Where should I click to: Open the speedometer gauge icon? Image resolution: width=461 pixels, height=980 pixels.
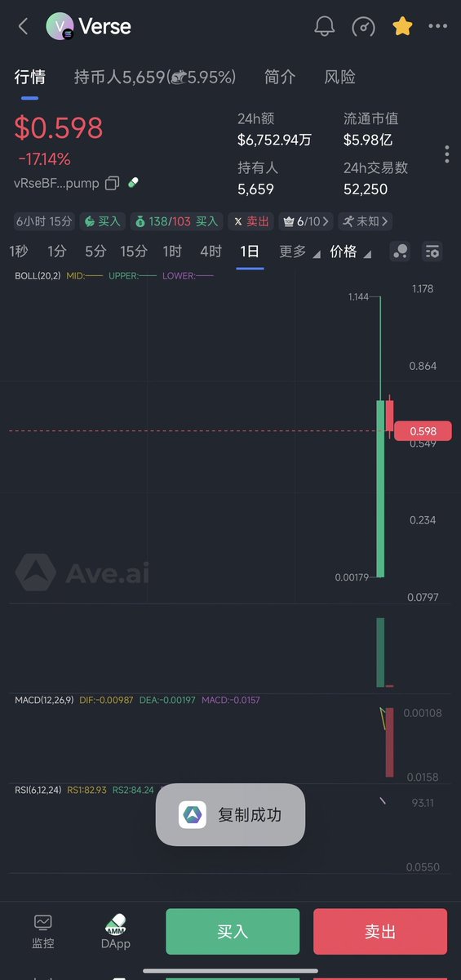[363, 26]
